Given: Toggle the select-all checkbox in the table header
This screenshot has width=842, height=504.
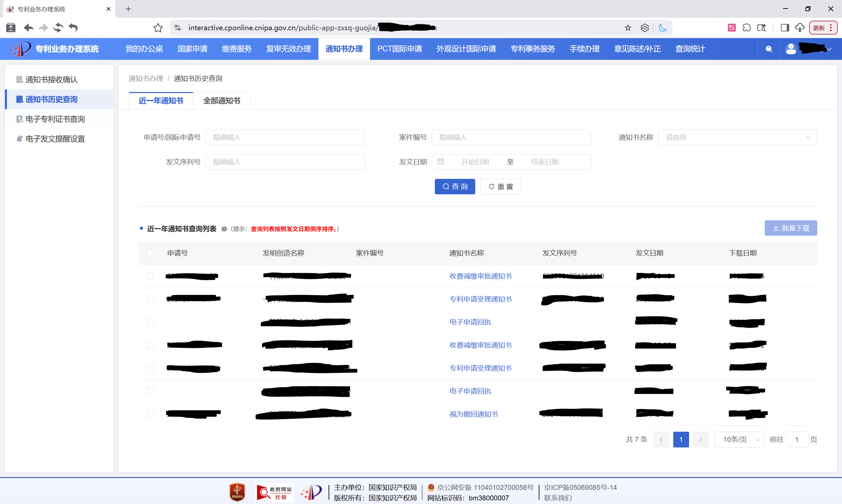Looking at the screenshot, I should (x=150, y=253).
